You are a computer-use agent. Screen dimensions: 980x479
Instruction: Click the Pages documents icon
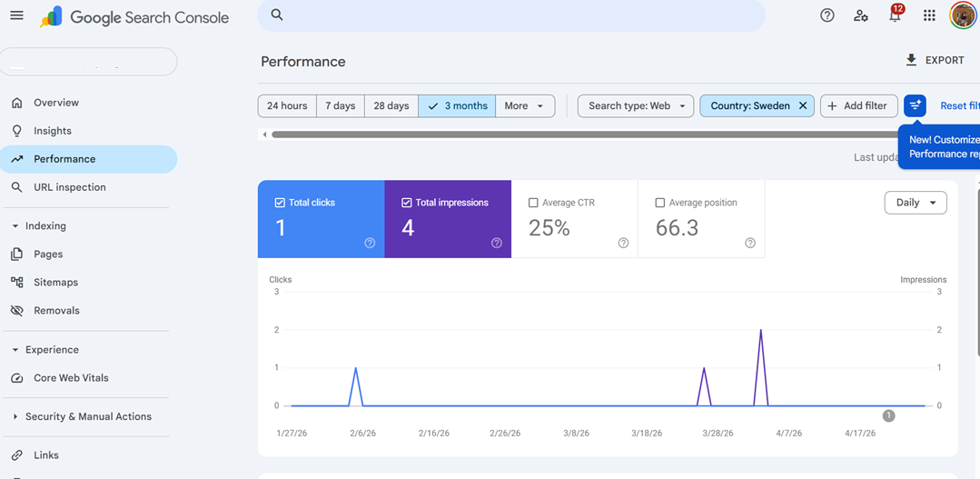coord(17,254)
